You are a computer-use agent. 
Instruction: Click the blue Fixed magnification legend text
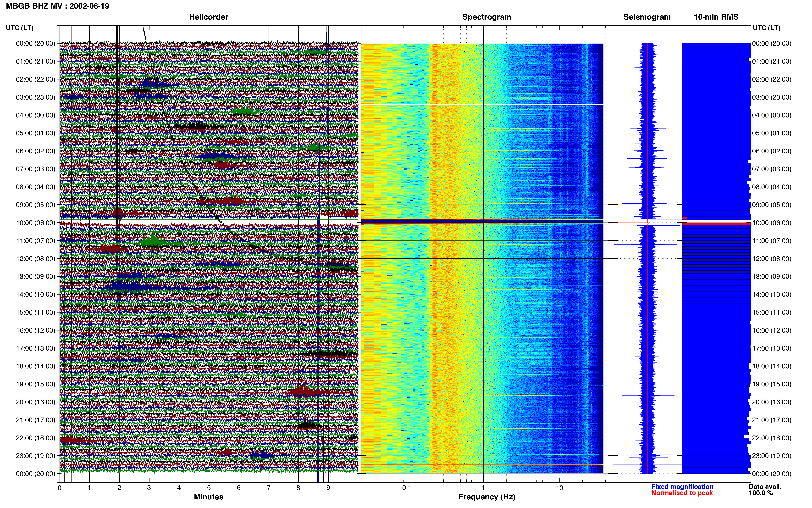pos(682,486)
